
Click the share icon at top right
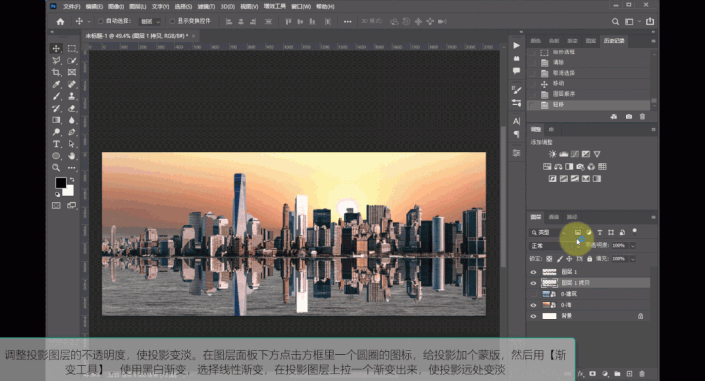[x=650, y=21]
